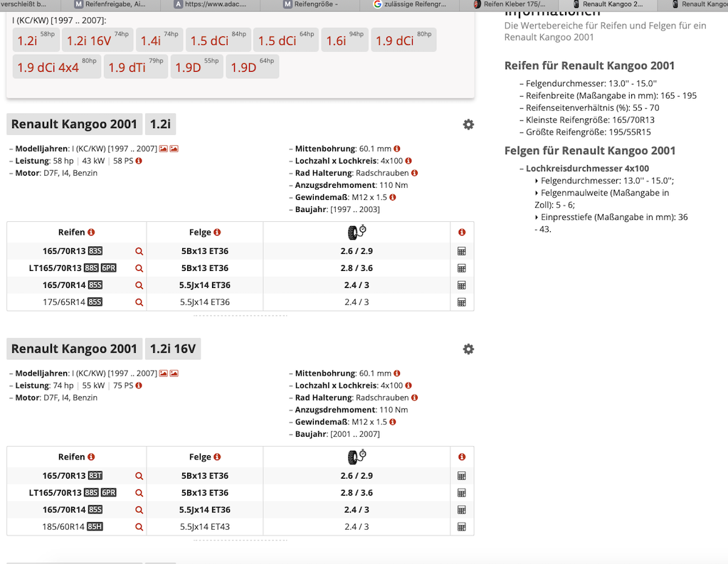The image size is (728, 564).
Task: Open calculator icon for 185/60R14 85H row
Action: (462, 527)
